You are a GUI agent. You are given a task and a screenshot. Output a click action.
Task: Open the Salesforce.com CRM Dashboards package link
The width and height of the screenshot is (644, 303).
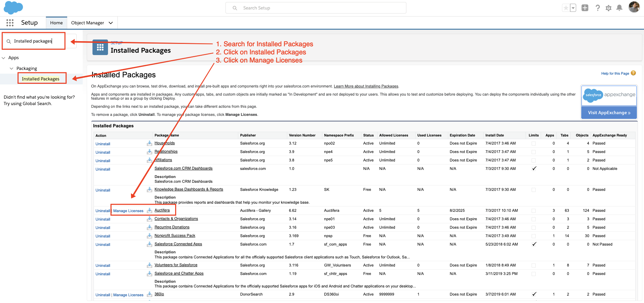tap(184, 168)
